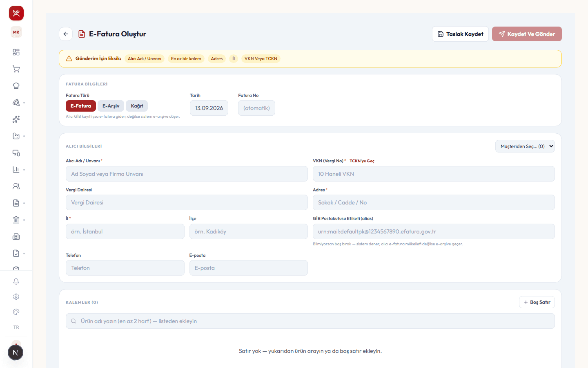Open the Müşteriden Seç dropdown

tap(525, 146)
